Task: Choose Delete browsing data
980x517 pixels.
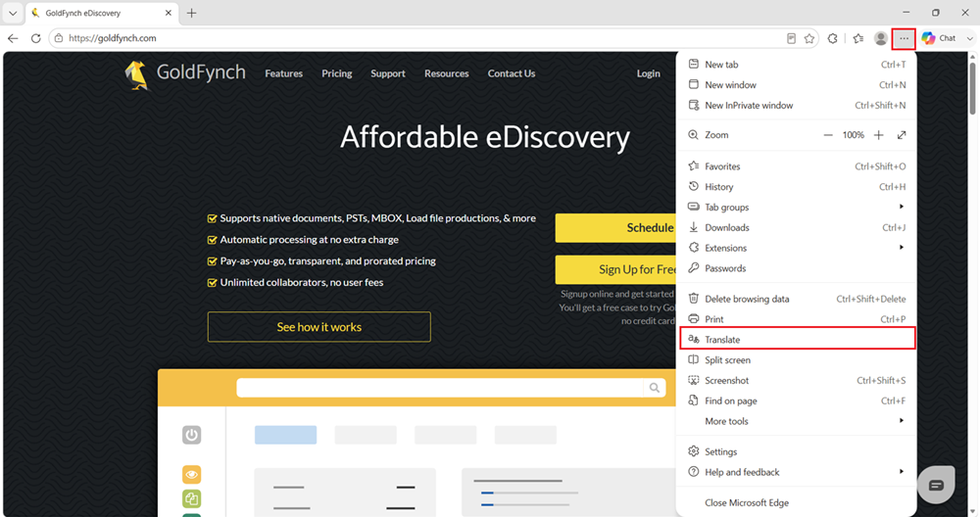Action: click(797, 299)
